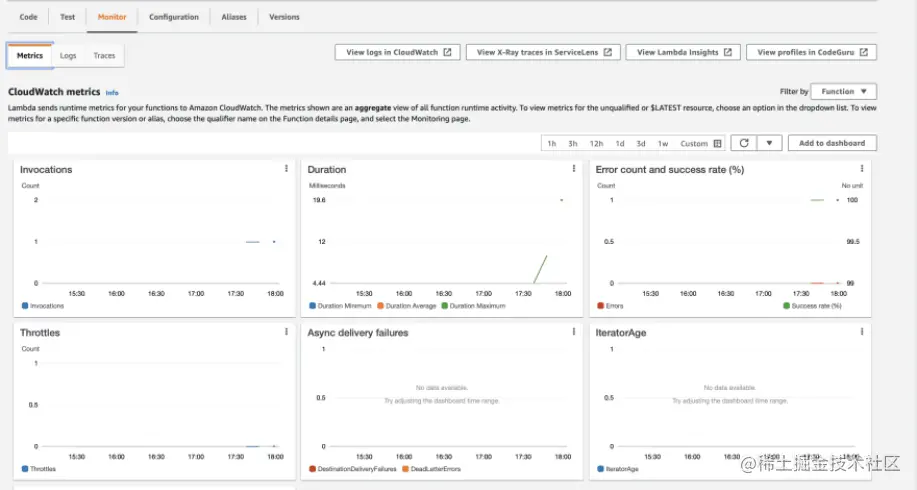Click View X-Ray traces in ServiceLens
The width and height of the screenshot is (917, 490).
click(543, 52)
